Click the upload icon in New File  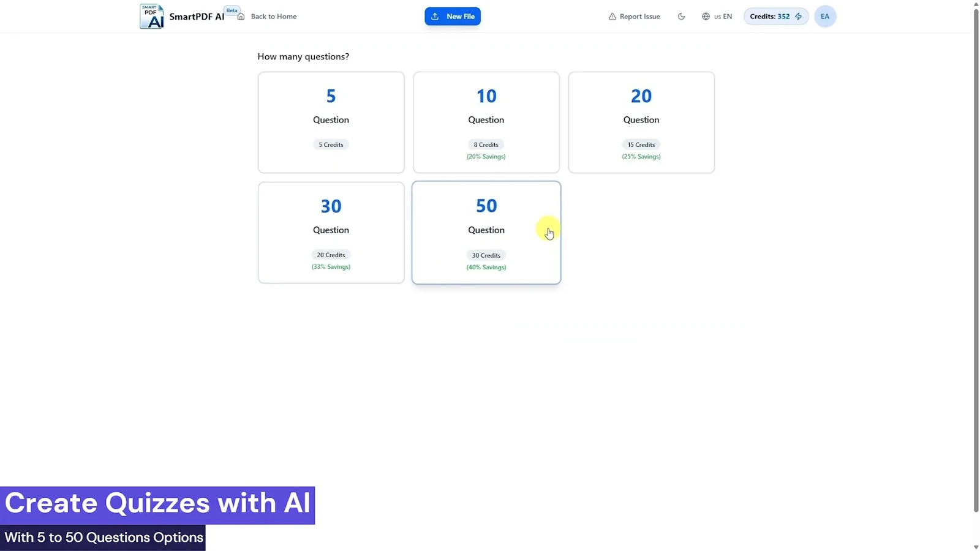coord(435,17)
